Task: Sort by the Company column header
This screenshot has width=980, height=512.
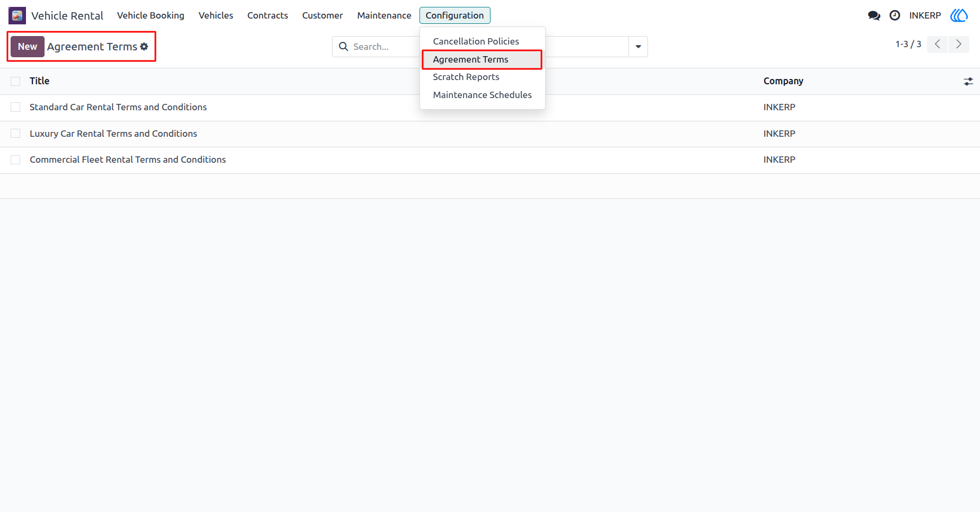Action: [x=783, y=81]
